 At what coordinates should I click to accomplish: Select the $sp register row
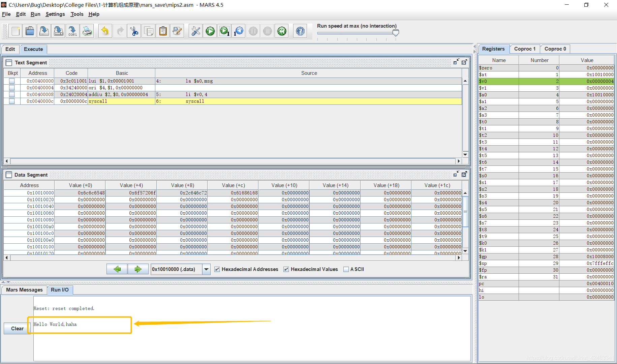coord(546,263)
